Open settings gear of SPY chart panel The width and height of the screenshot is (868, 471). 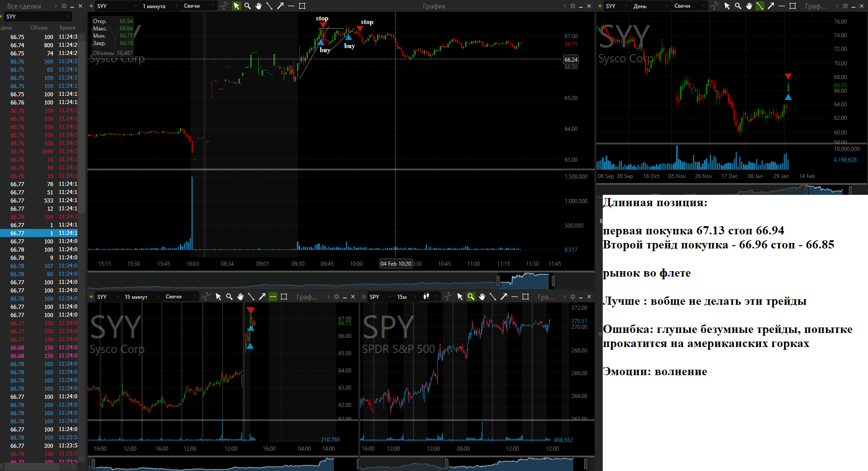coord(573,297)
